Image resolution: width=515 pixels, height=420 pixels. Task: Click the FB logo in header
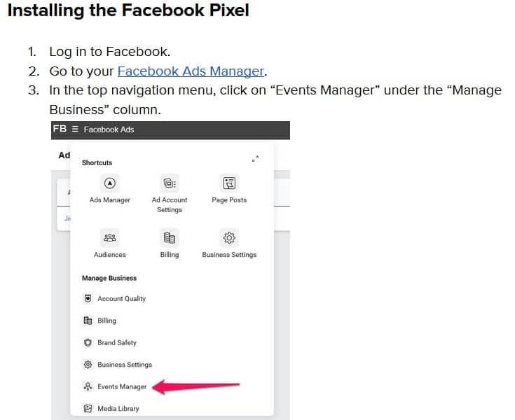click(60, 129)
